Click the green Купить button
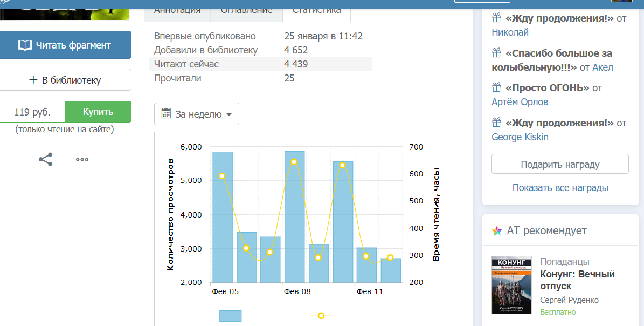 [98, 112]
